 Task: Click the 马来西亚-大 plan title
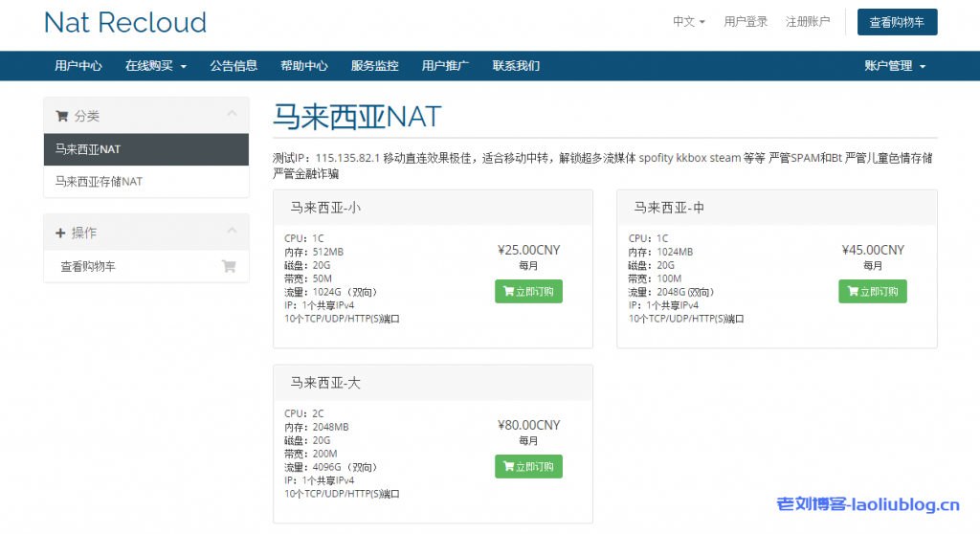(x=325, y=383)
